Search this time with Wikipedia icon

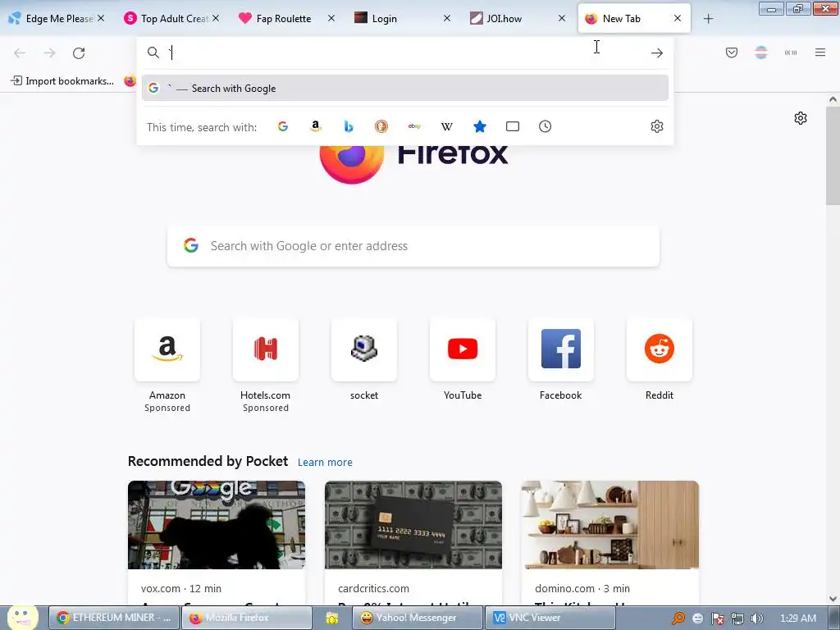[x=447, y=126]
